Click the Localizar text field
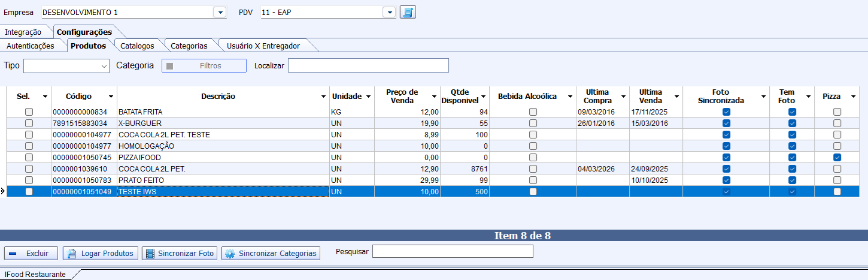 tap(368, 65)
